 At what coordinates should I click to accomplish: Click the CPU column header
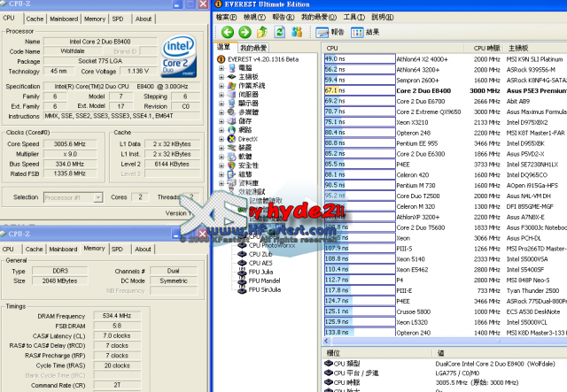point(393,48)
